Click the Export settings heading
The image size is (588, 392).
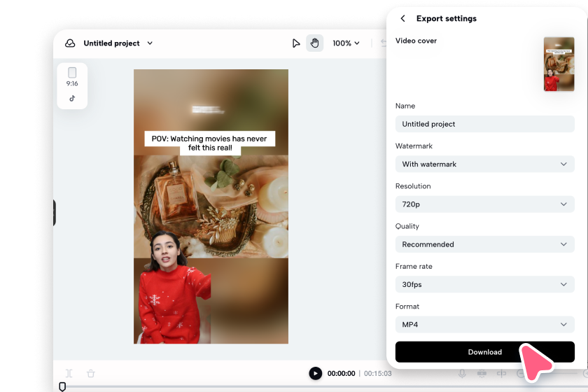(447, 18)
